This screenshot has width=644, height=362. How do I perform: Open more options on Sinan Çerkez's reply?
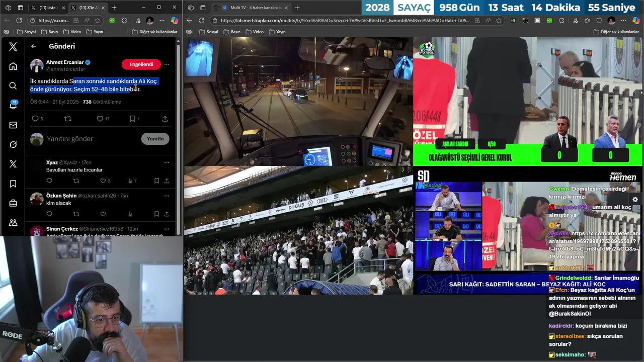coord(167,229)
